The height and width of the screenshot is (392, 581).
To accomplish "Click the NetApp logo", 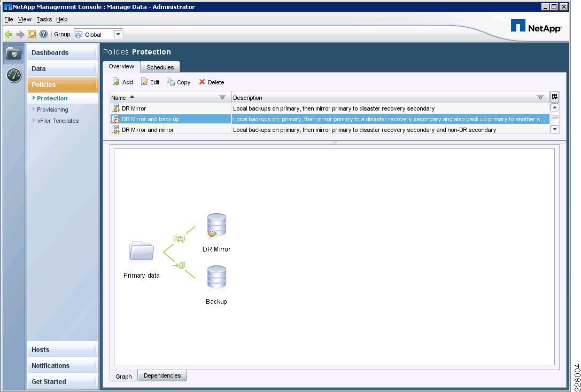I will [x=536, y=26].
